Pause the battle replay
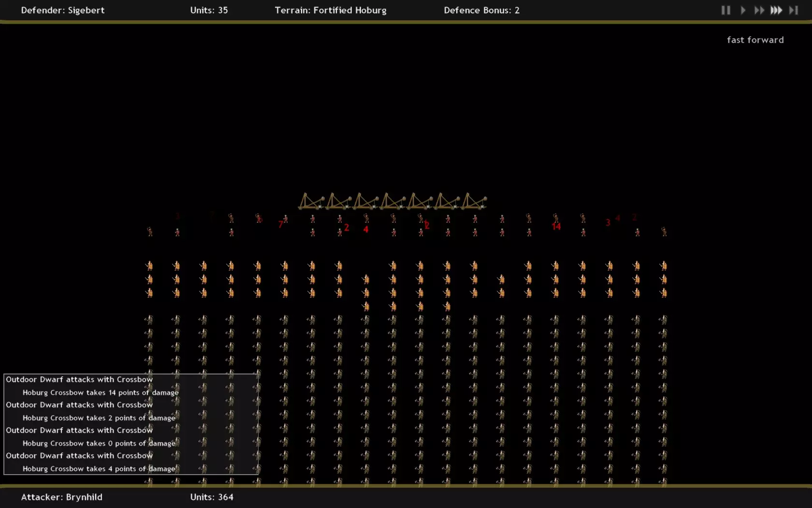 pyautogui.click(x=725, y=10)
